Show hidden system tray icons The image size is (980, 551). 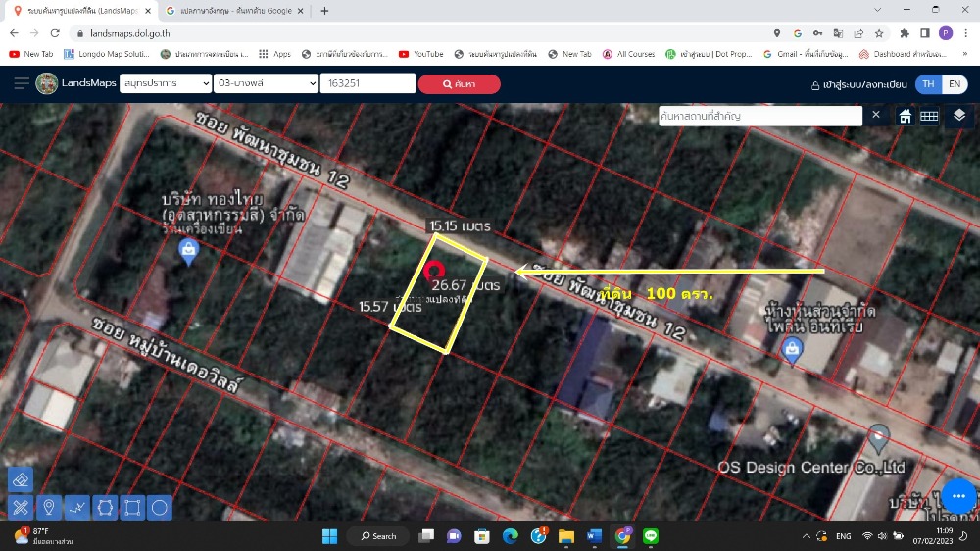[807, 536]
